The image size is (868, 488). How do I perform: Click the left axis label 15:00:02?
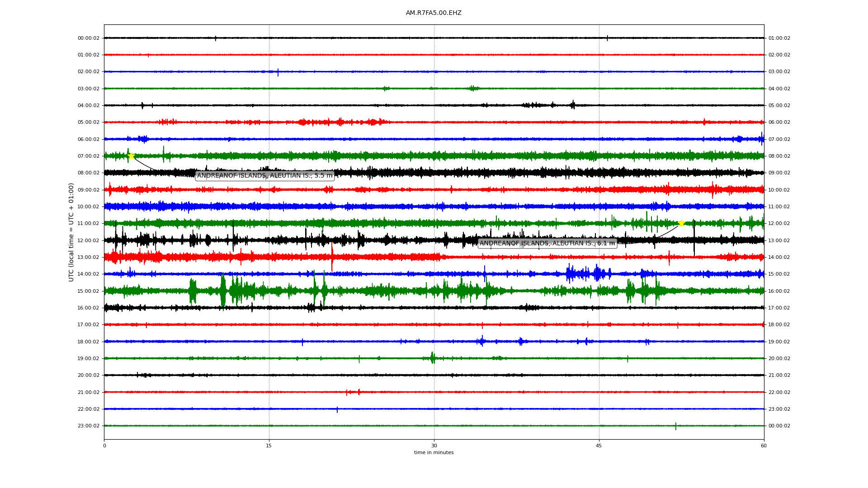(x=89, y=291)
